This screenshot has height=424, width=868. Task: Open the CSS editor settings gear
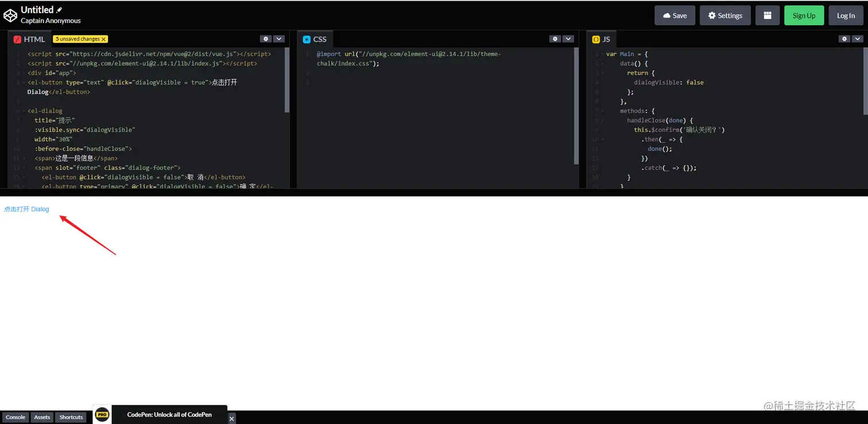(x=555, y=39)
